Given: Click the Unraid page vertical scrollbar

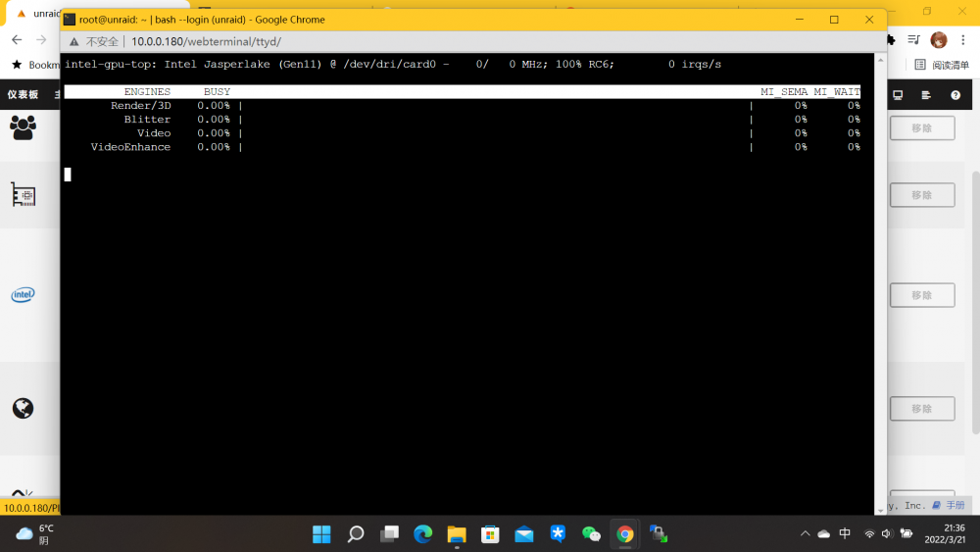Looking at the screenshot, I should [x=976, y=302].
